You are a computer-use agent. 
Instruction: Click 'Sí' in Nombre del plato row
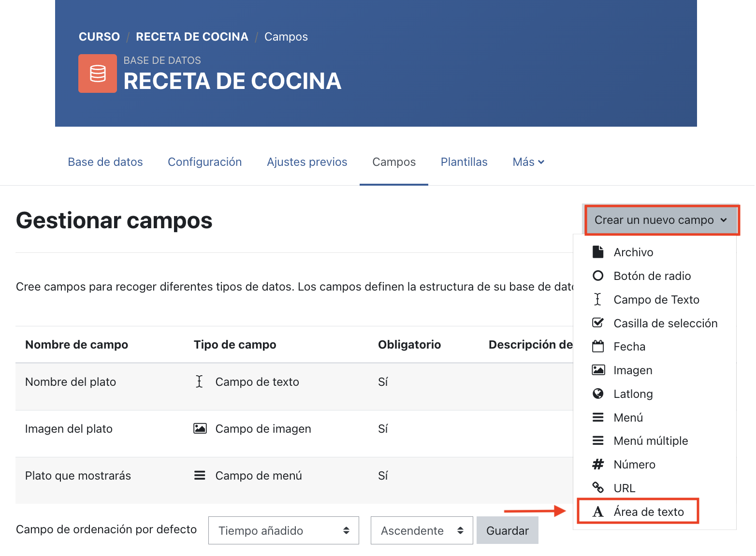pos(383,381)
